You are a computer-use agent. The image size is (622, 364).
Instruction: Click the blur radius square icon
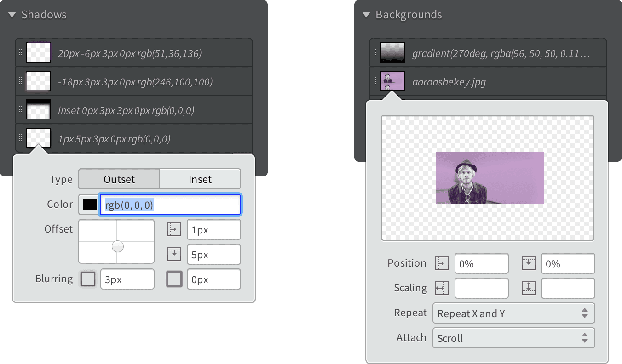click(x=88, y=279)
